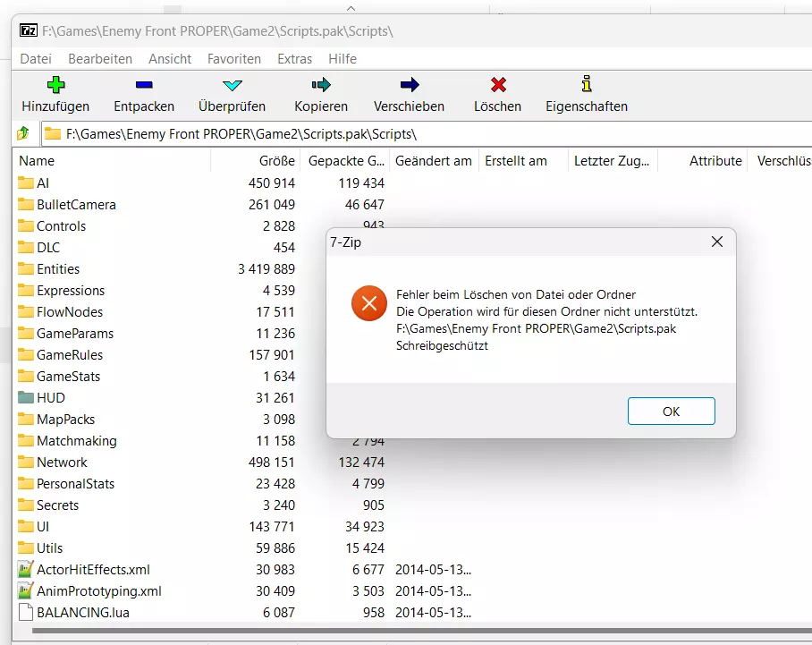Screen dimensions: 812x645
Task: Click the 7z application icon in title bar
Action: [x=28, y=30]
